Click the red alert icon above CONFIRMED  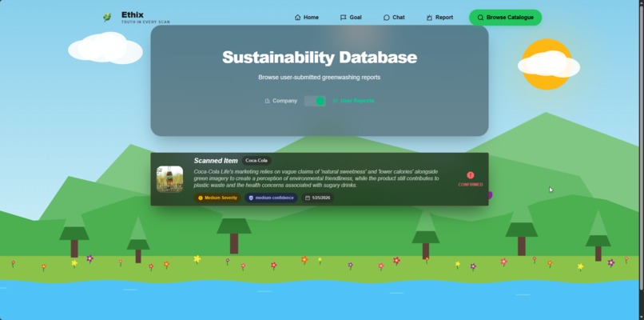471,175
